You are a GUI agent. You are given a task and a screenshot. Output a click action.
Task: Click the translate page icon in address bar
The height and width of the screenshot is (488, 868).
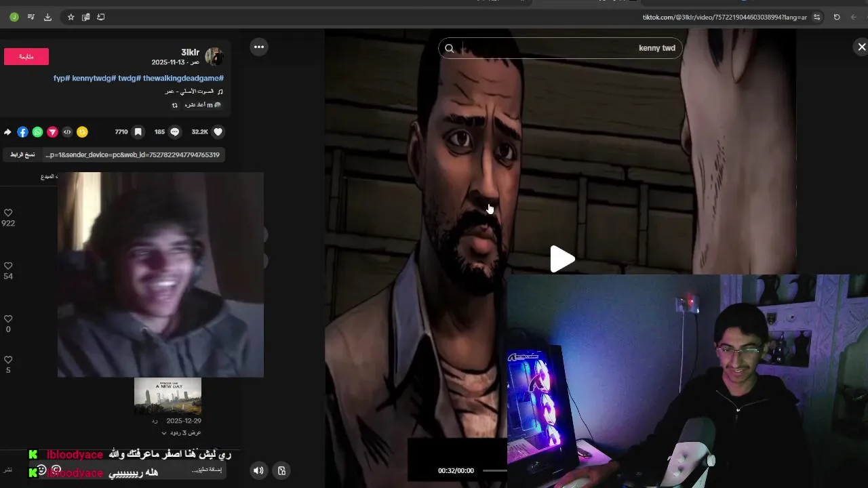[85, 17]
